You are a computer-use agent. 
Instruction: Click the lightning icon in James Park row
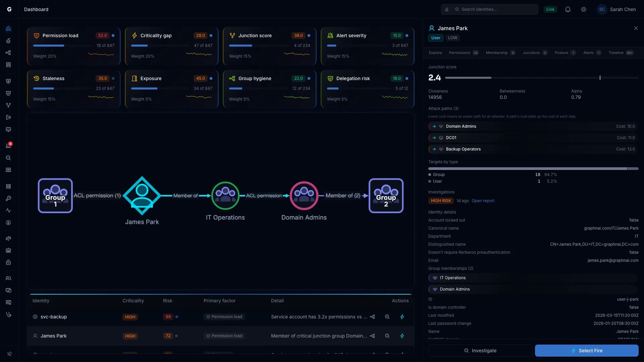(x=402, y=336)
